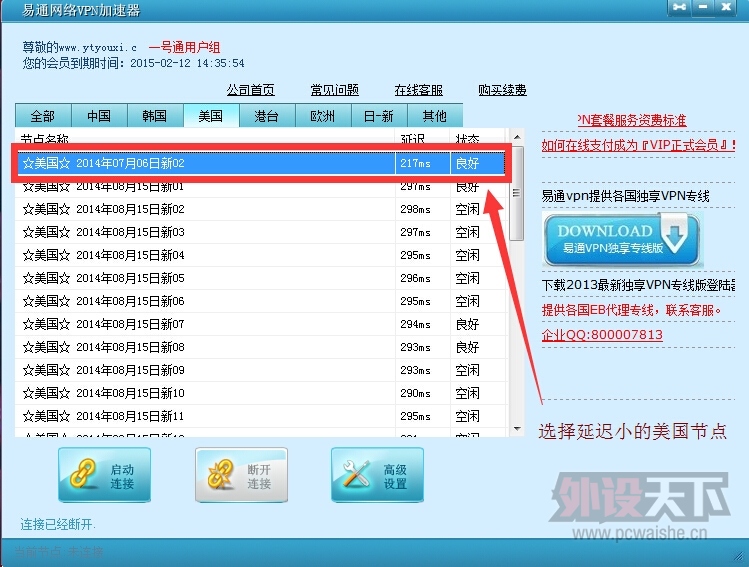Switch to the 中国 tab

point(99,116)
